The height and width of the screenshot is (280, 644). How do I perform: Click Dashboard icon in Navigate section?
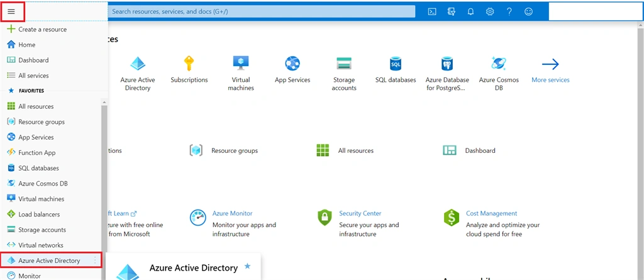pyautogui.click(x=450, y=150)
